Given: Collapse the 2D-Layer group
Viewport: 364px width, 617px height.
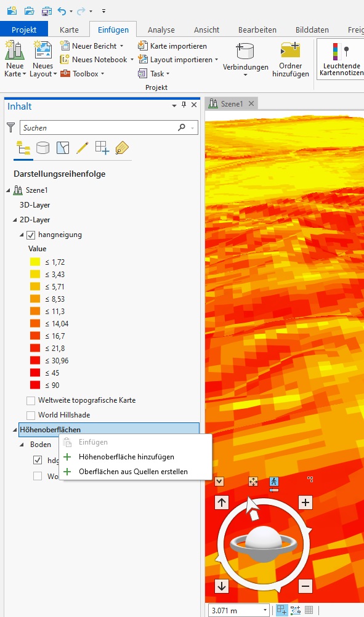Looking at the screenshot, I should pos(15,220).
